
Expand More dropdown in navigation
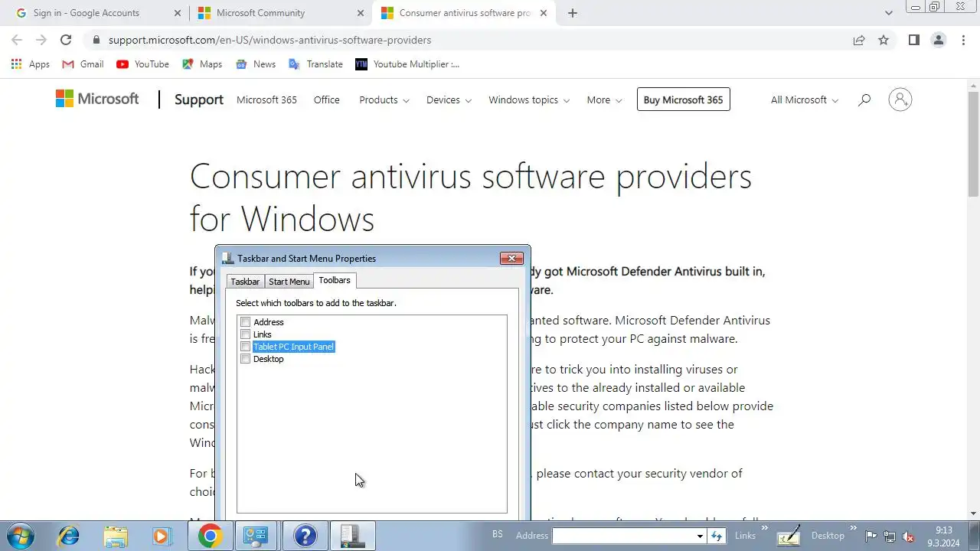(604, 100)
